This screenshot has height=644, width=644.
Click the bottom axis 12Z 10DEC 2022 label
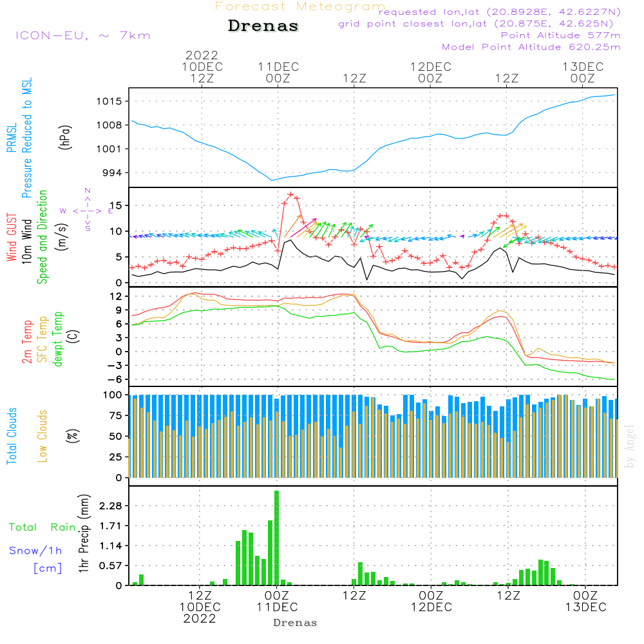point(200,607)
